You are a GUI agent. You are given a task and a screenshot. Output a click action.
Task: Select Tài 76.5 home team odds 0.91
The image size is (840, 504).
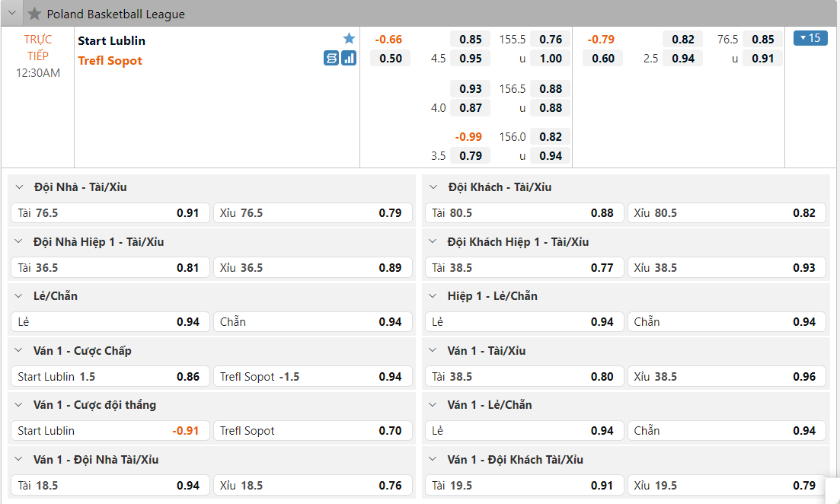[109, 213]
